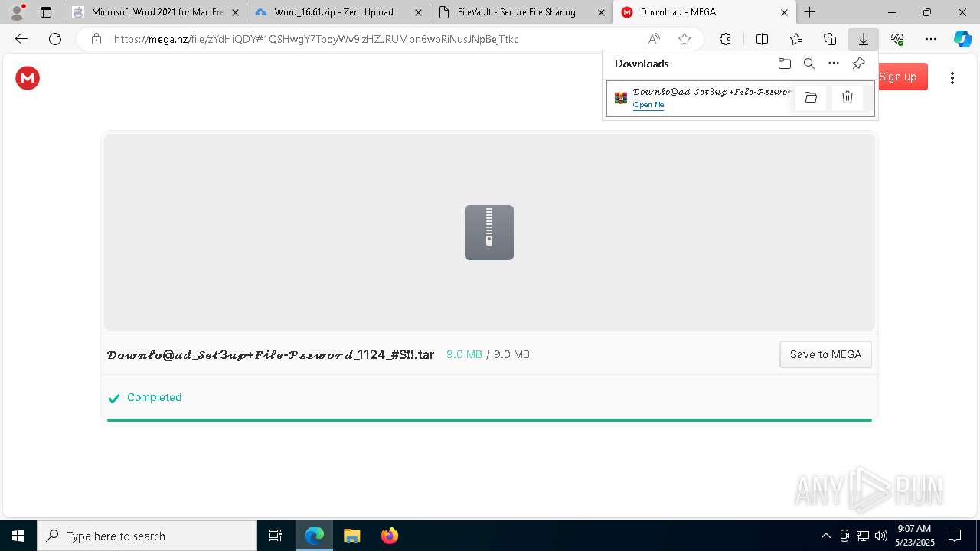This screenshot has width=980, height=551.
Task: Open Task View on taskbar
Action: pyautogui.click(x=276, y=536)
